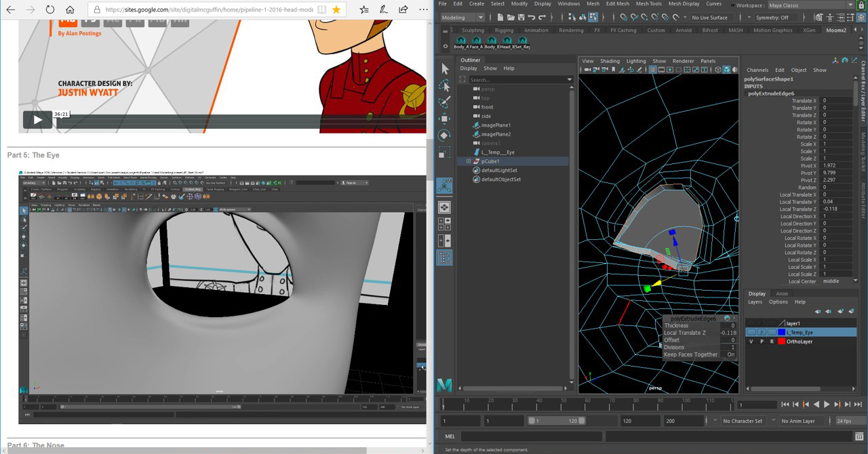
Task: Refresh the browser page
Action: (x=50, y=10)
